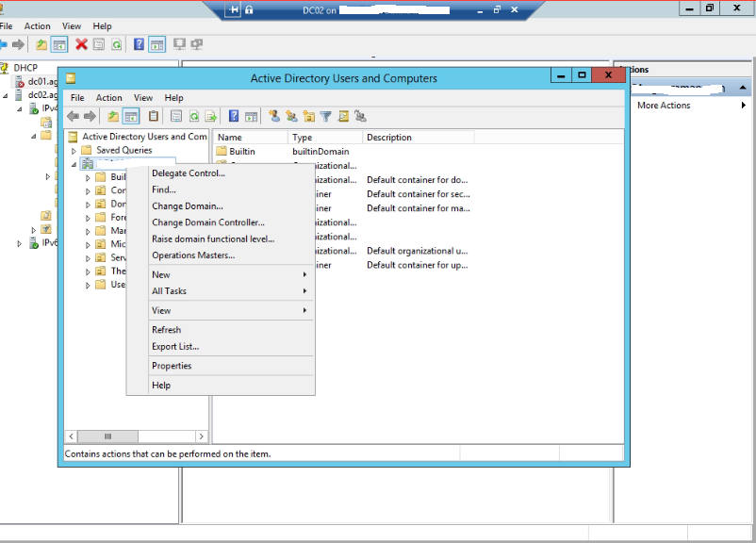Expand the 'Cor' folder in Active Directory tree
Viewport: 756px width, 543px height.
click(x=88, y=191)
